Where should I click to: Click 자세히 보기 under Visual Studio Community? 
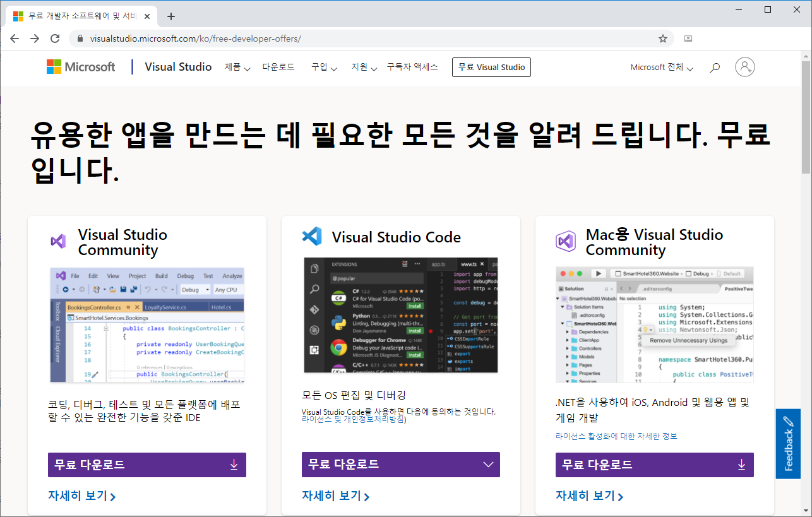click(x=82, y=496)
